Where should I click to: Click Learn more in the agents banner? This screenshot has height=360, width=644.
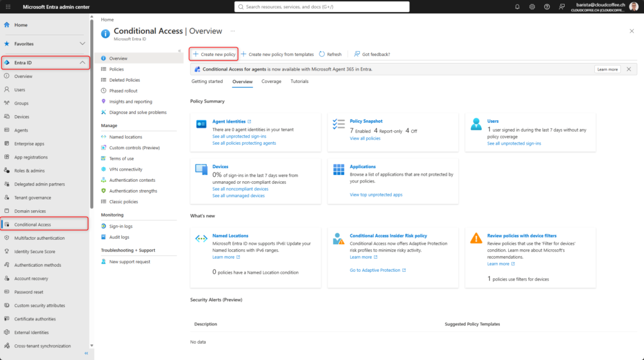608,69
